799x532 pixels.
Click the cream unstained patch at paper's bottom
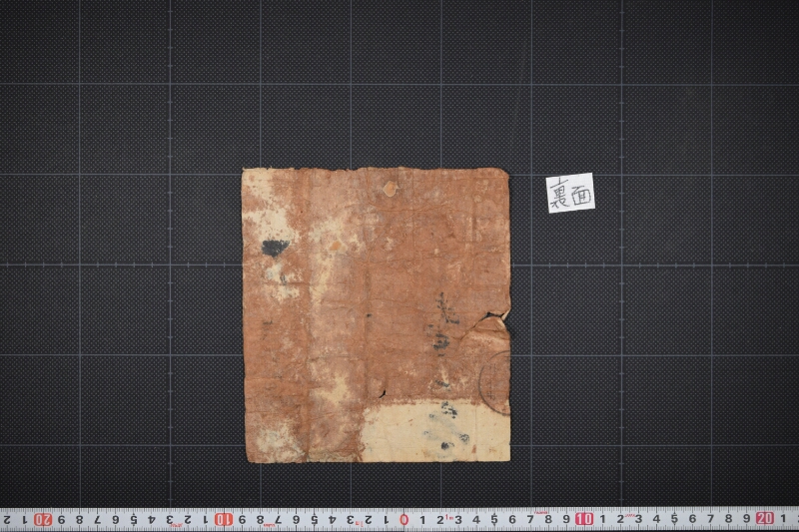(x=435, y=433)
